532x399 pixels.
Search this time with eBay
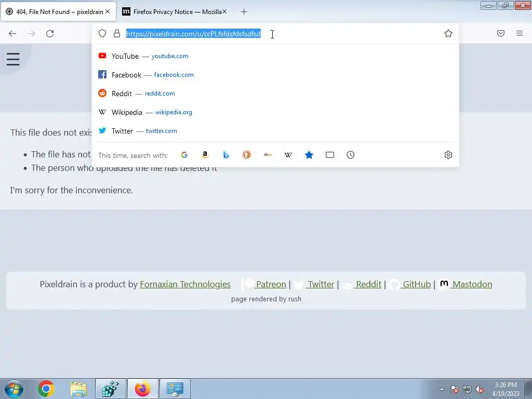(x=268, y=155)
